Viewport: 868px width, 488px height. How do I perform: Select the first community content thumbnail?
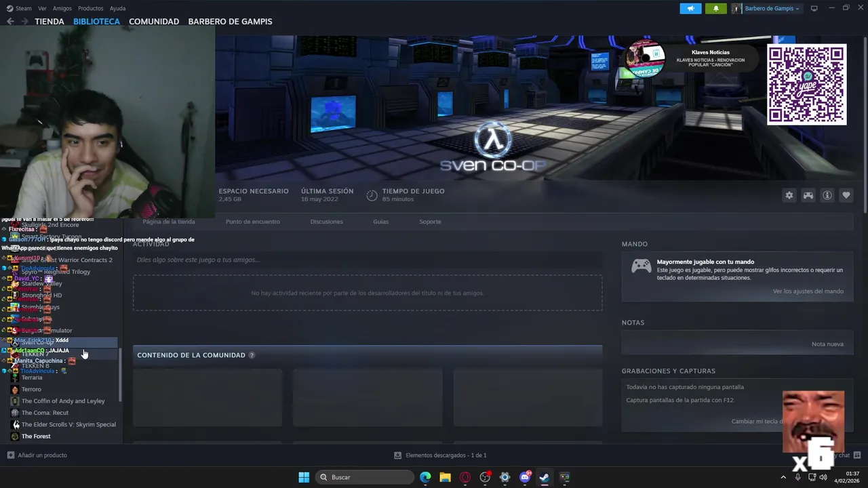pyautogui.click(x=208, y=398)
